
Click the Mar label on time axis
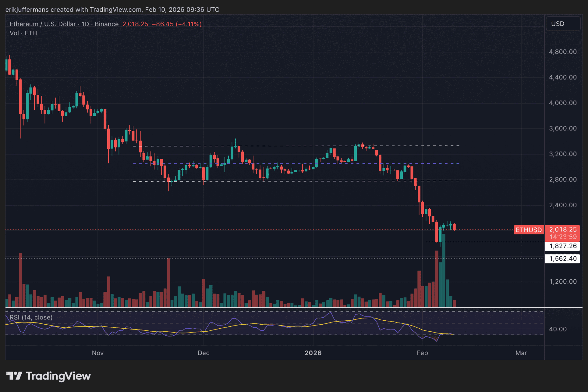tap(521, 353)
